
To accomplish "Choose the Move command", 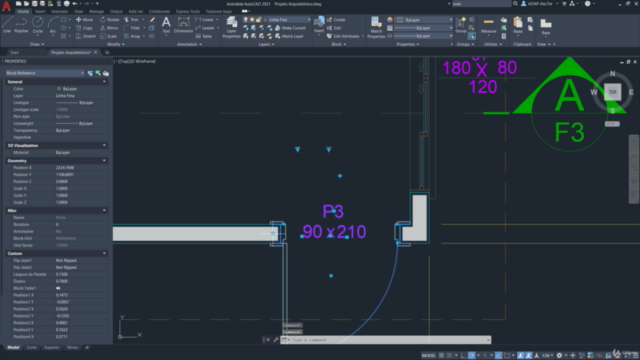I will tap(84, 20).
